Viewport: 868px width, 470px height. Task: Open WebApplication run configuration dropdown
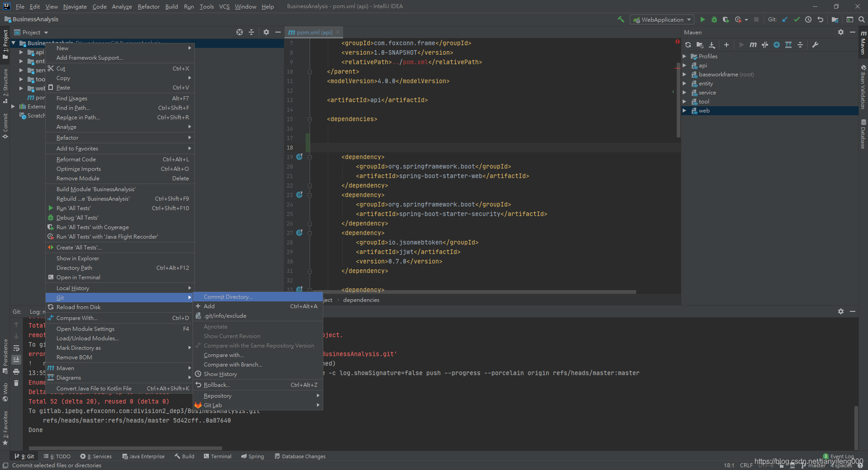[662, 19]
